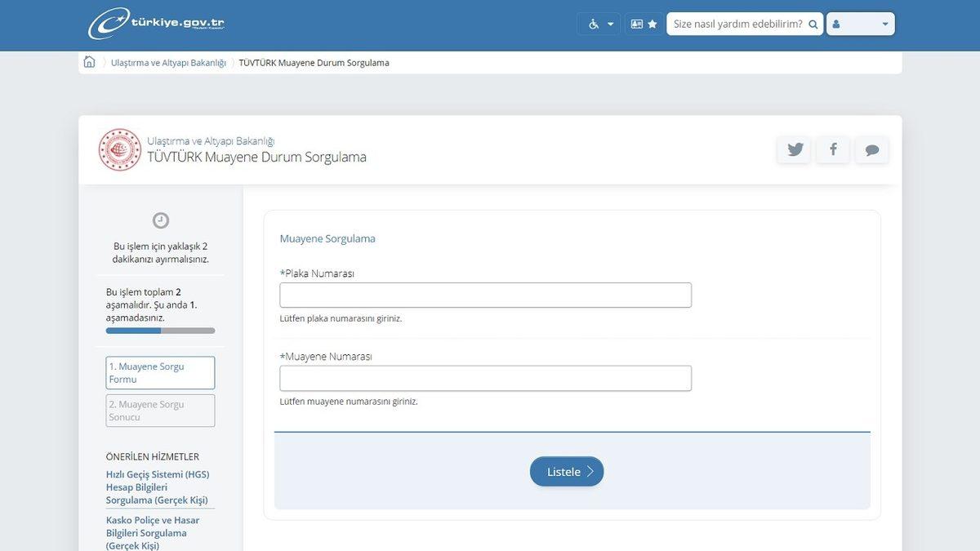Open the user account dropdown
Viewport: 980px width, 551px height.
coord(860,24)
